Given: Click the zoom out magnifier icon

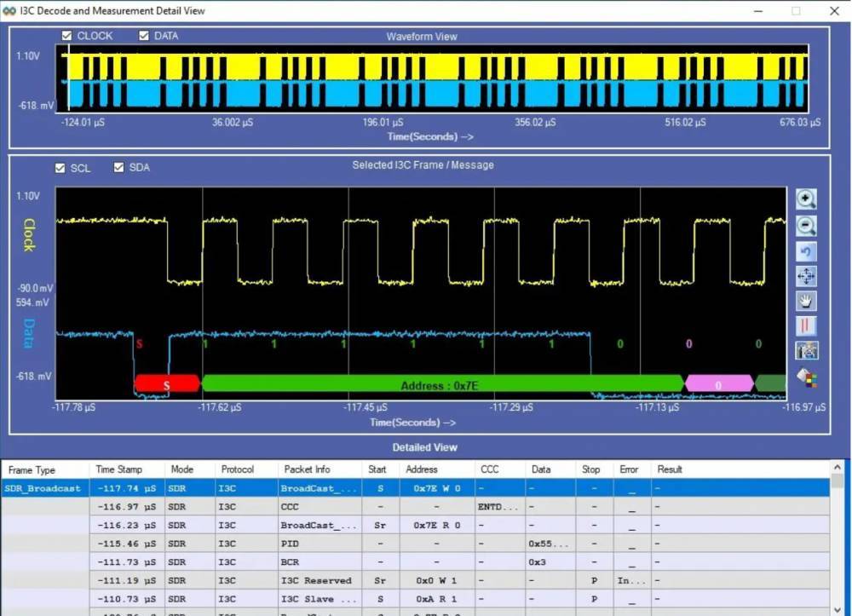Looking at the screenshot, I should tap(806, 226).
